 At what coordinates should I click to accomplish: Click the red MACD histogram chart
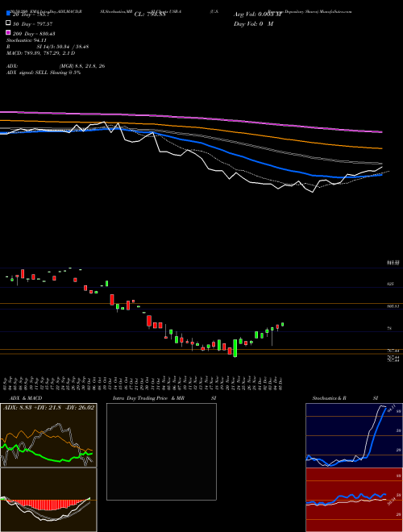[48, 500]
